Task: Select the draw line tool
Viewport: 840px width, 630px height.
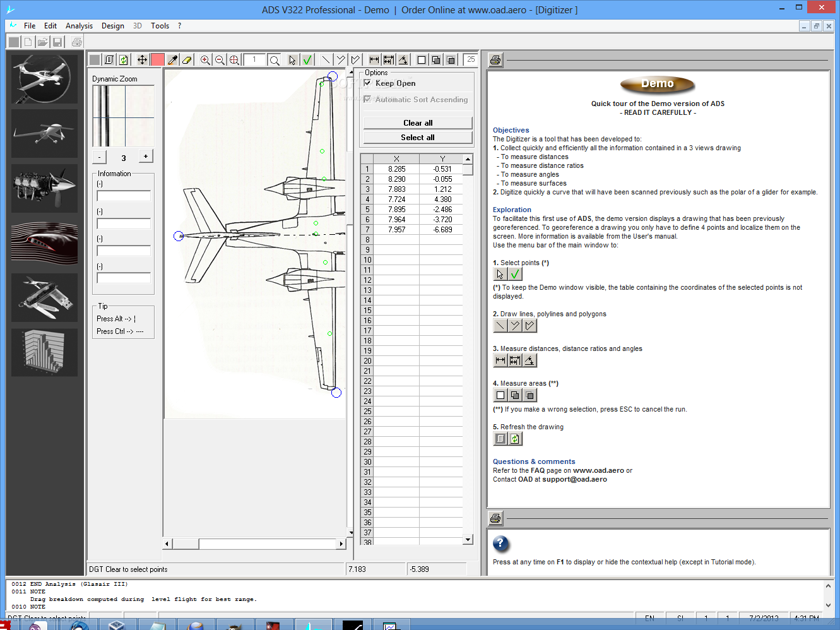Action: (326, 60)
